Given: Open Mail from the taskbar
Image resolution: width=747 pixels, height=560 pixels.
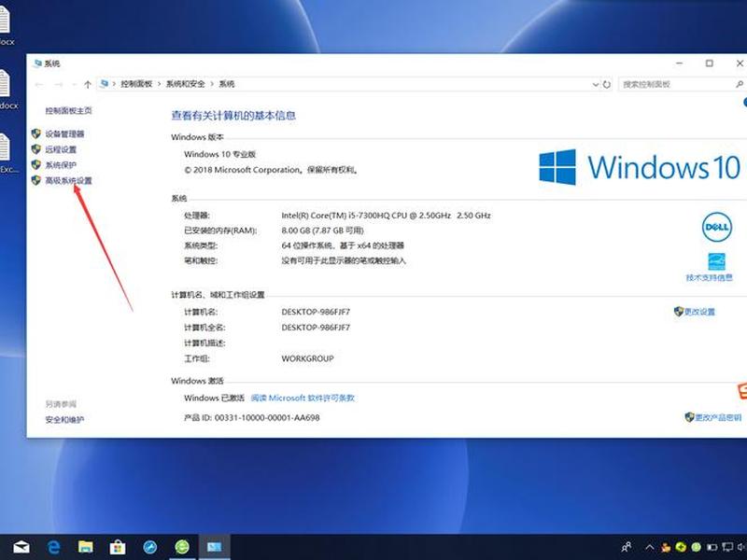Looking at the screenshot, I should click(x=21, y=547).
